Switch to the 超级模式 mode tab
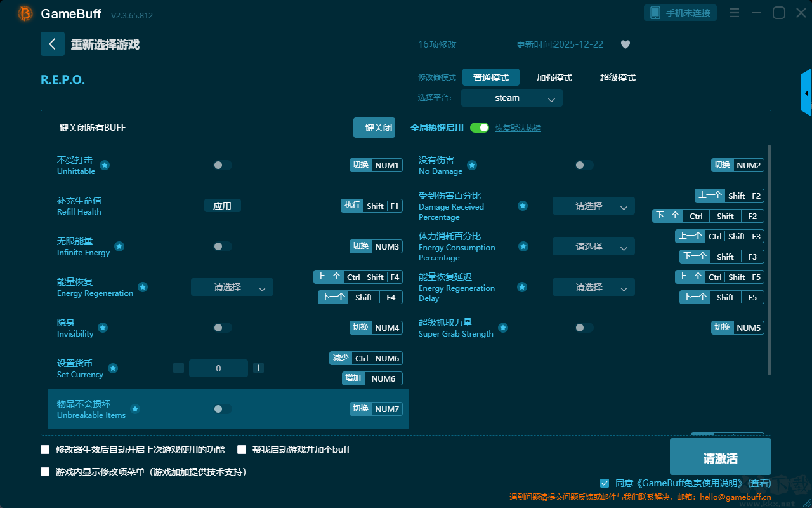812x508 pixels. pyautogui.click(x=618, y=77)
